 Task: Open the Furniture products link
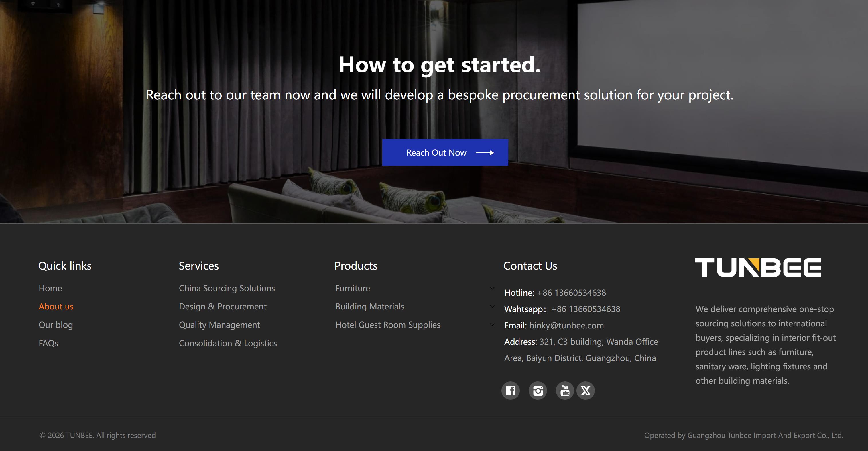click(x=353, y=288)
